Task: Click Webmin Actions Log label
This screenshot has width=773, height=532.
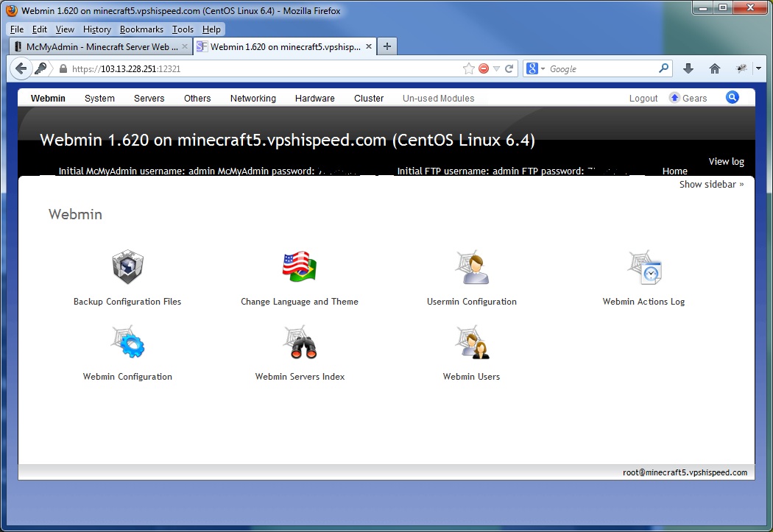Action: [644, 302]
